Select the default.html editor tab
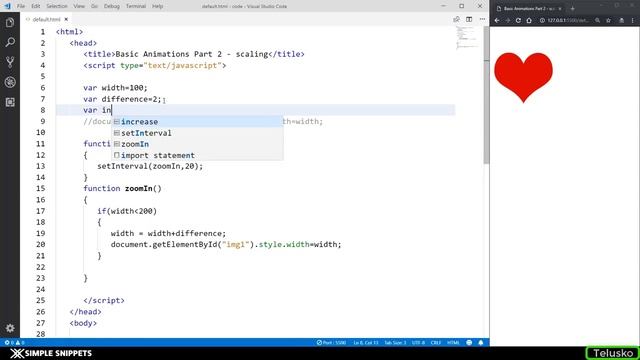This screenshot has height=360, width=640. pyautogui.click(x=46, y=19)
